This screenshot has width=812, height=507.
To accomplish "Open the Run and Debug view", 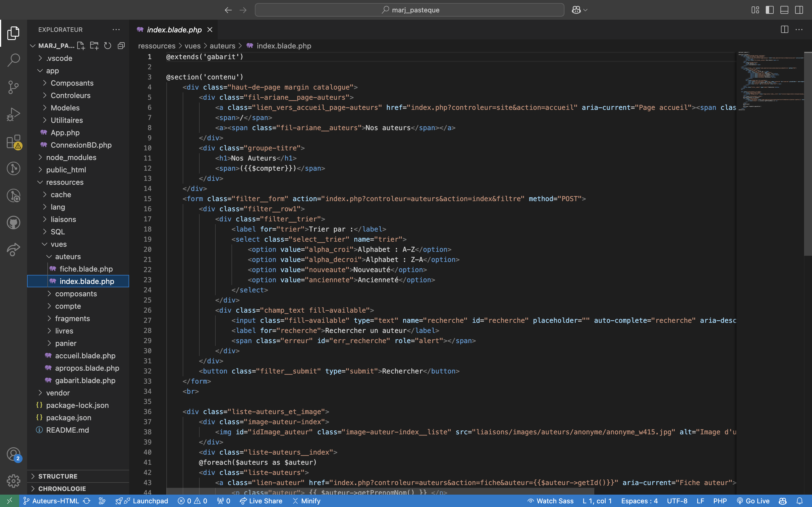I will coord(14,114).
